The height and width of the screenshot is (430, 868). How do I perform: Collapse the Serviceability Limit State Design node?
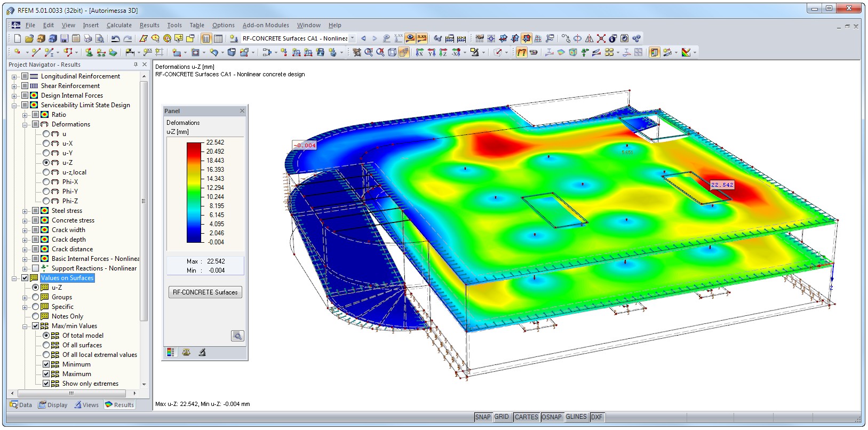[x=14, y=106]
